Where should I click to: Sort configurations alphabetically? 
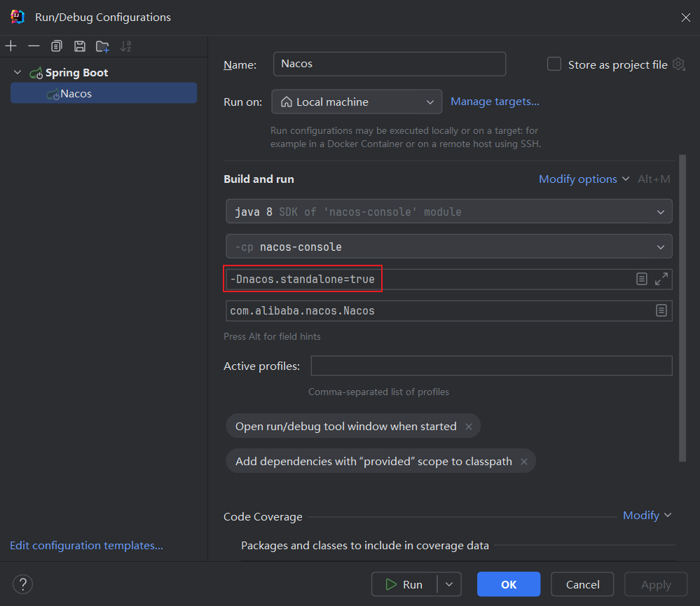point(126,46)
